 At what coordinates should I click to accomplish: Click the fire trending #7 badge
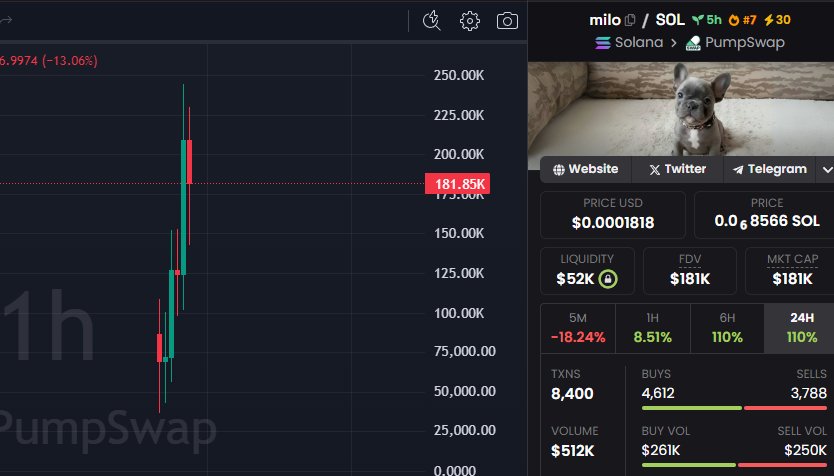[743, 20]
